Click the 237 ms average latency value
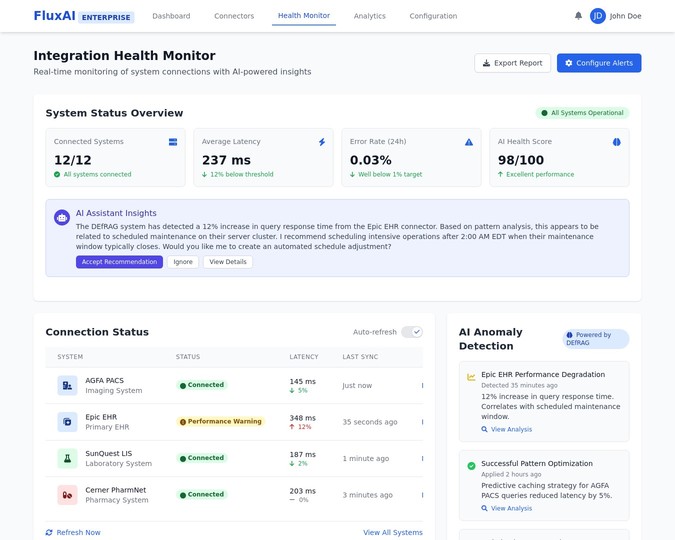 click(226, 160)
